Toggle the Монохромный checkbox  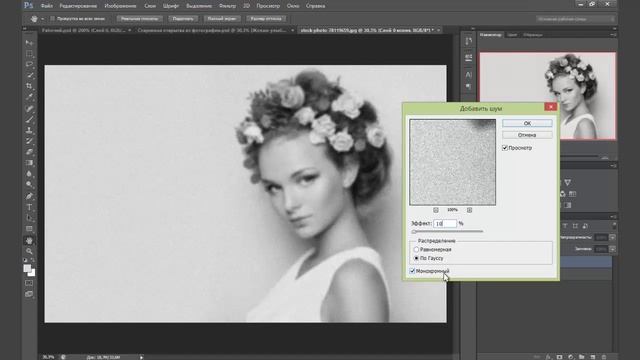412,271
